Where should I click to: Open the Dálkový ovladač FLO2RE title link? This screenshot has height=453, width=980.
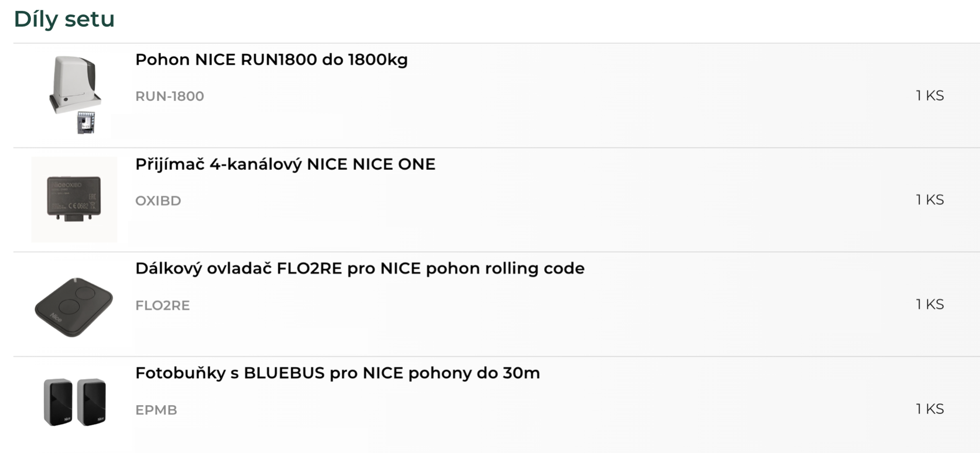pyautogui.click(x=360, y=269)
